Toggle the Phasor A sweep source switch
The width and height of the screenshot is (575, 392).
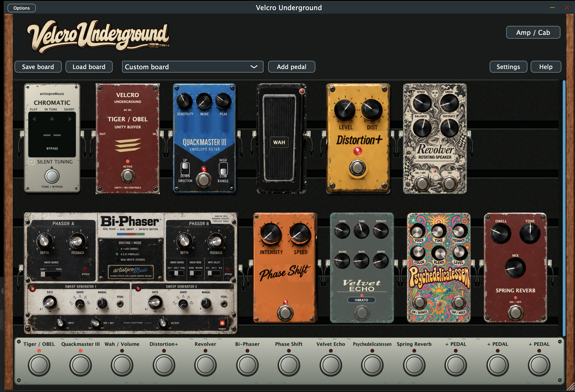51,274
